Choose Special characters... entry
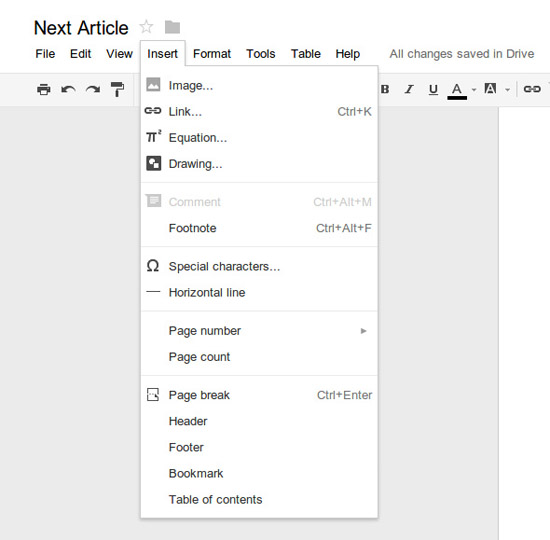 259,266
